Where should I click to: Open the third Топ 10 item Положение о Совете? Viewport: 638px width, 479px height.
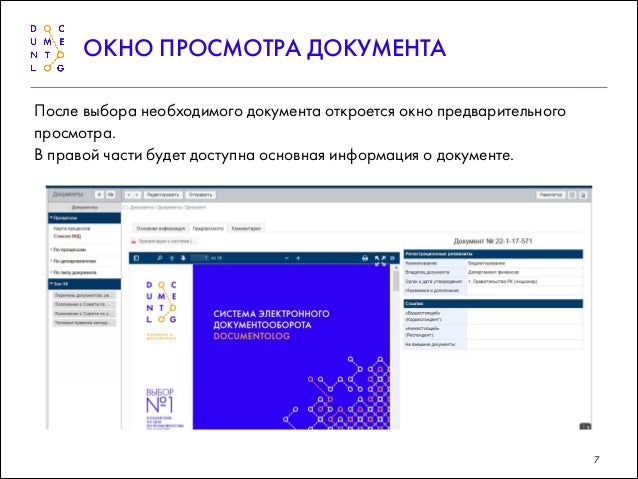(84, 314)
